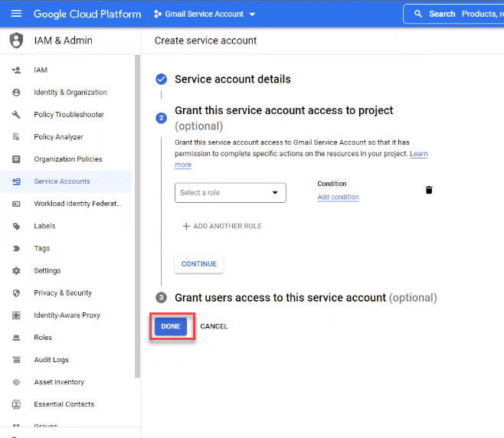
Task: Click the Policy Troubleshooter wrench icon
Action: [16, 115]
